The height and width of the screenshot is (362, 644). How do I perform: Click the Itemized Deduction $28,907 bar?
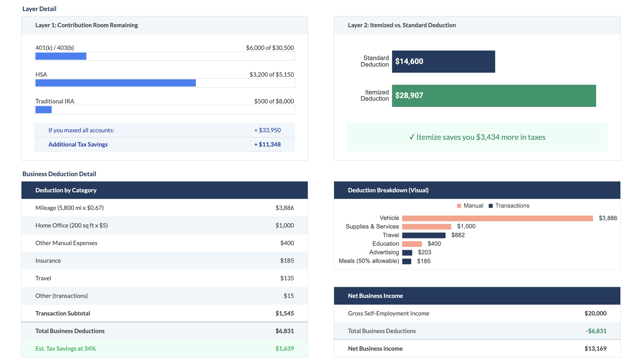click(494, 96)
